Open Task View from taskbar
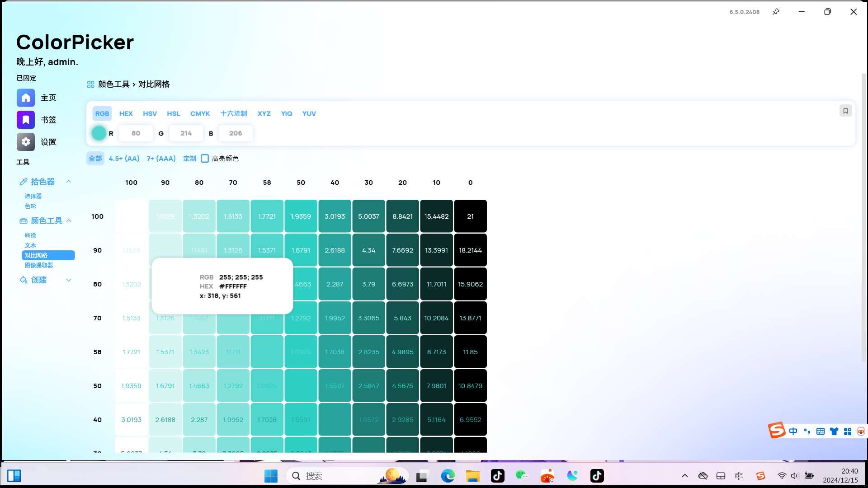 pos(422,476)
